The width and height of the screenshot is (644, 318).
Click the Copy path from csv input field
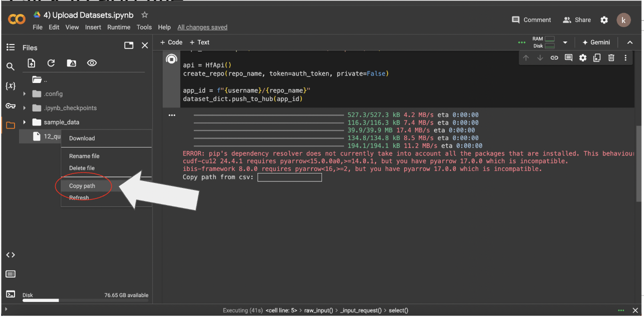(289, 177)
